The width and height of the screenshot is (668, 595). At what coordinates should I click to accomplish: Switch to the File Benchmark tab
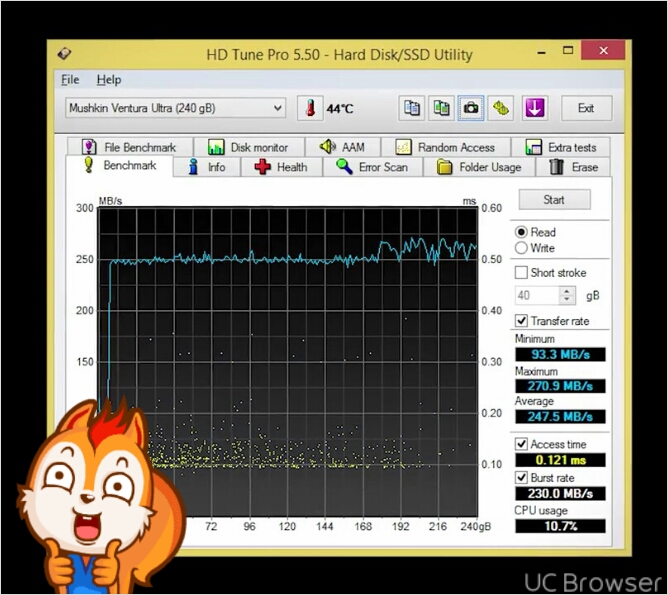tap(130, 147)
